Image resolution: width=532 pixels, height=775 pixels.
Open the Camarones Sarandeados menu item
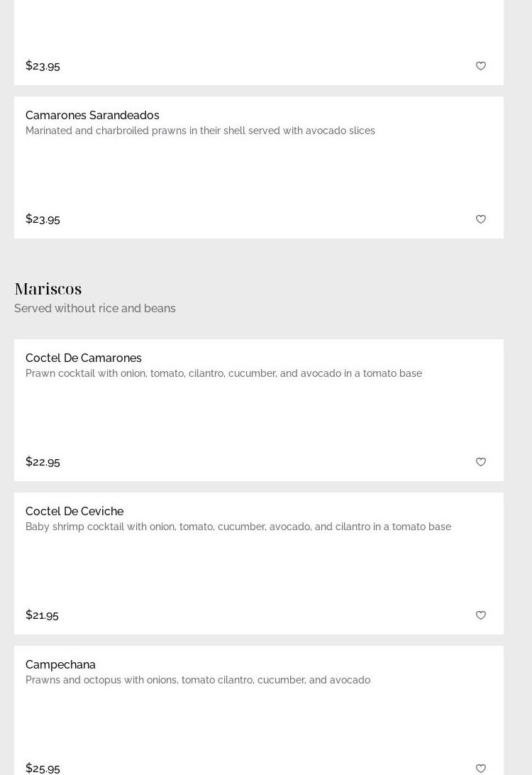[92, 115]
